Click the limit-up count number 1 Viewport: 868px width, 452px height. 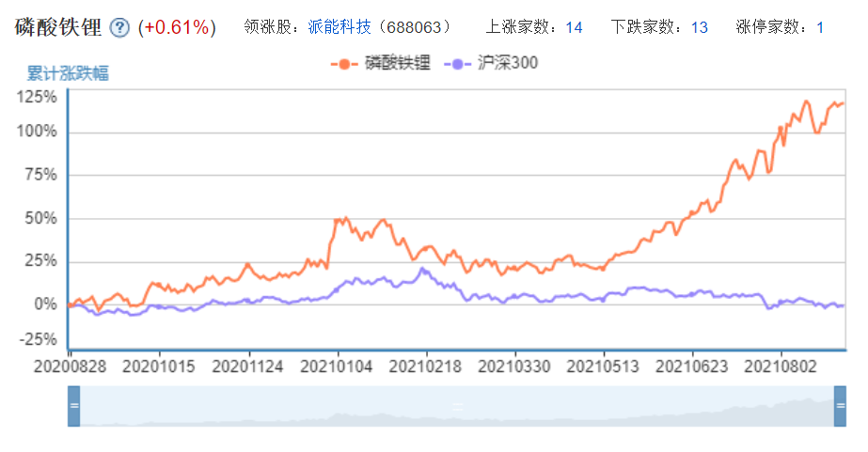tap(820, 27)
